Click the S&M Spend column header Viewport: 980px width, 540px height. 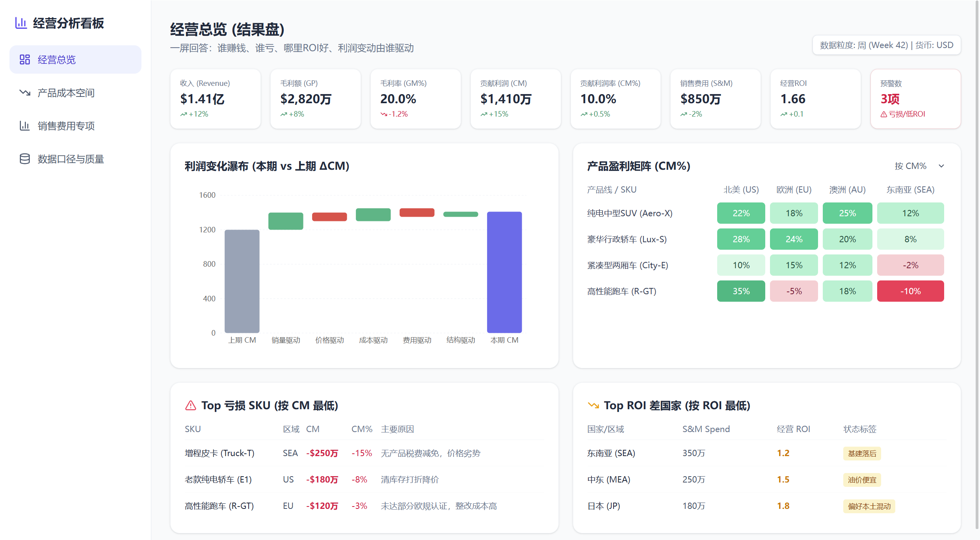point(706,429)
